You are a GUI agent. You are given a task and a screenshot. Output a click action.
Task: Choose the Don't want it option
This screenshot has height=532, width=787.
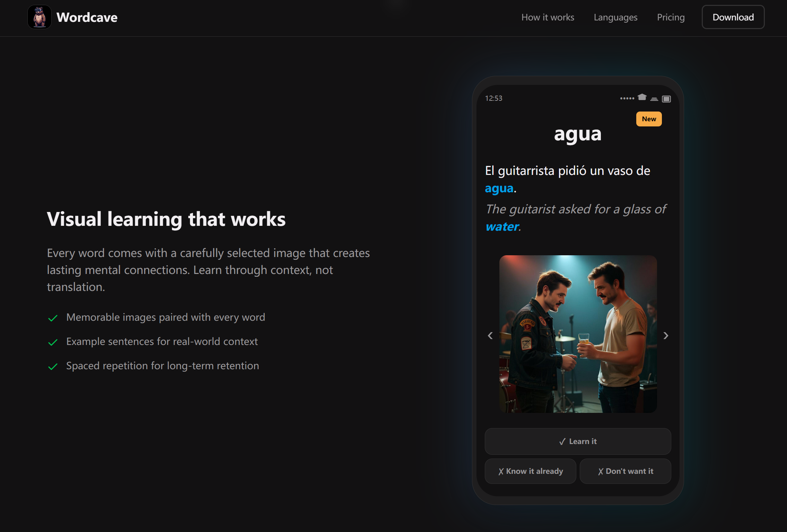tap(625, 471)
